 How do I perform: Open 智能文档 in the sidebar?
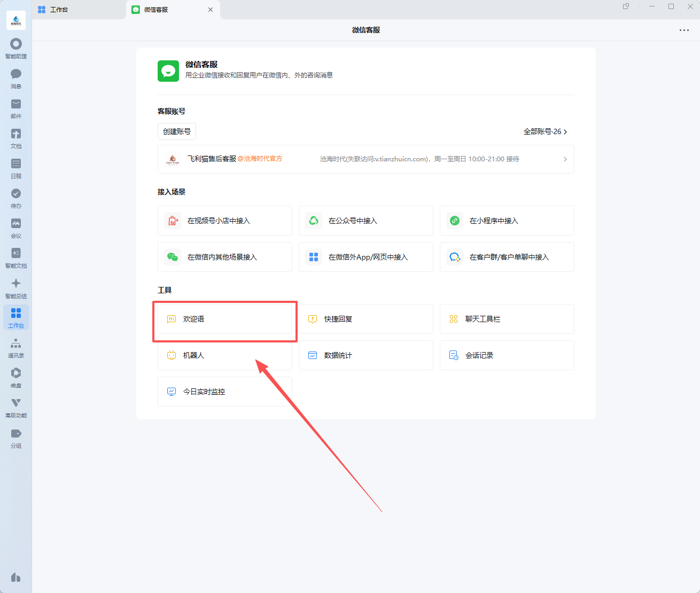pyautogui.click(x=16, y=258)
